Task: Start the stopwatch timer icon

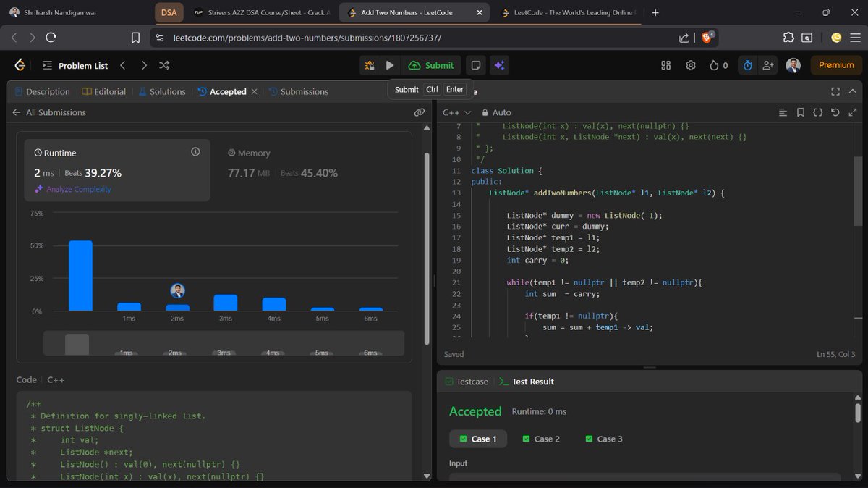Action: click(x=748, y=65)
